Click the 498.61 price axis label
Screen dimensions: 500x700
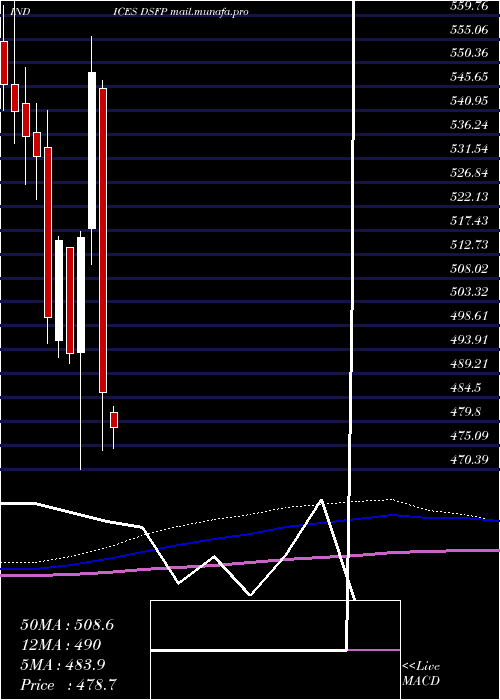pyautogui.click(x=469, y=316)
